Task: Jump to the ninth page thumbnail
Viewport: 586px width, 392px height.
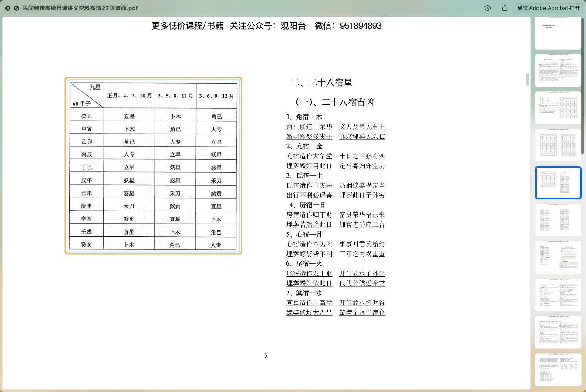Action: (x=558, y=332)
